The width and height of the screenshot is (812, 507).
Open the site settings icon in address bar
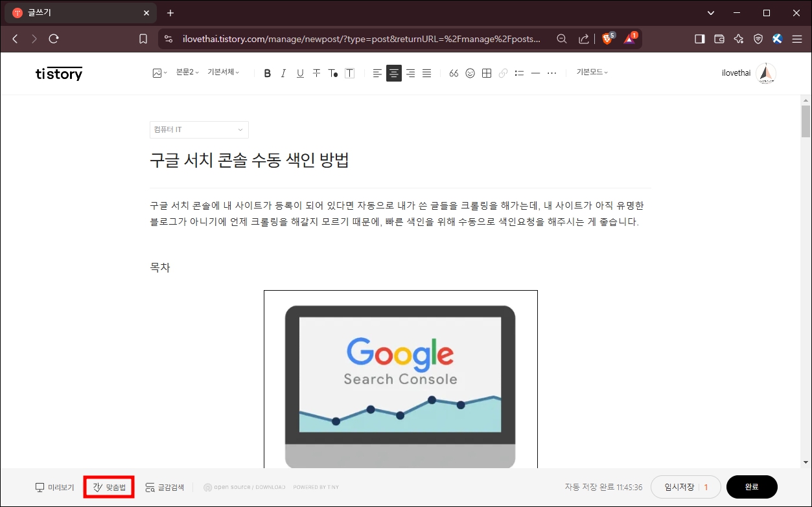tap(168, 39)
